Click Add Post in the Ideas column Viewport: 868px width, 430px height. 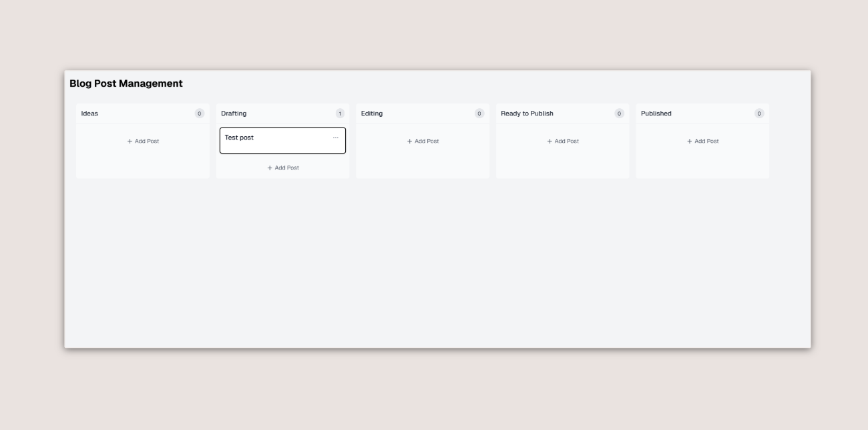[x=142, y=141]
